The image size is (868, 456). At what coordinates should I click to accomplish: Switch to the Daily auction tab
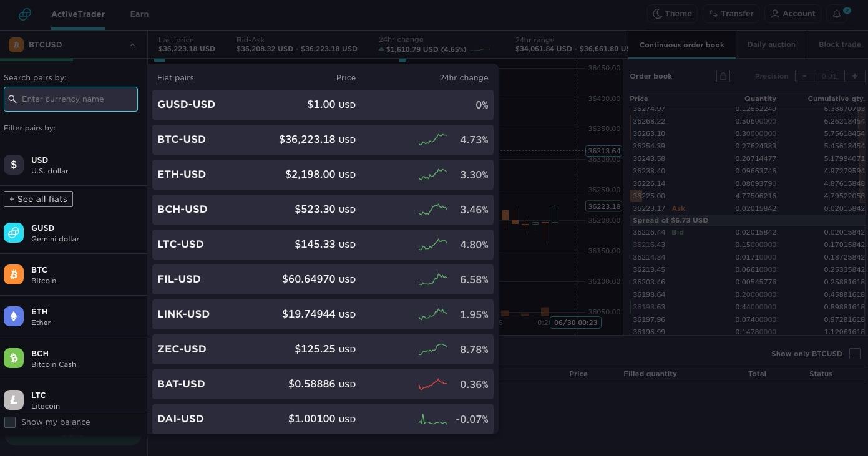click(771, 44)
